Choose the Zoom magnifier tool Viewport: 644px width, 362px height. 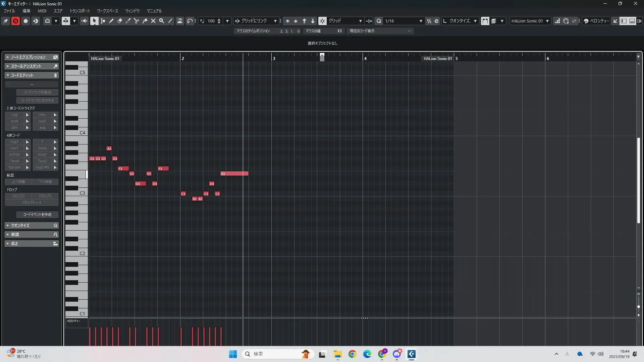coord(161,21)
